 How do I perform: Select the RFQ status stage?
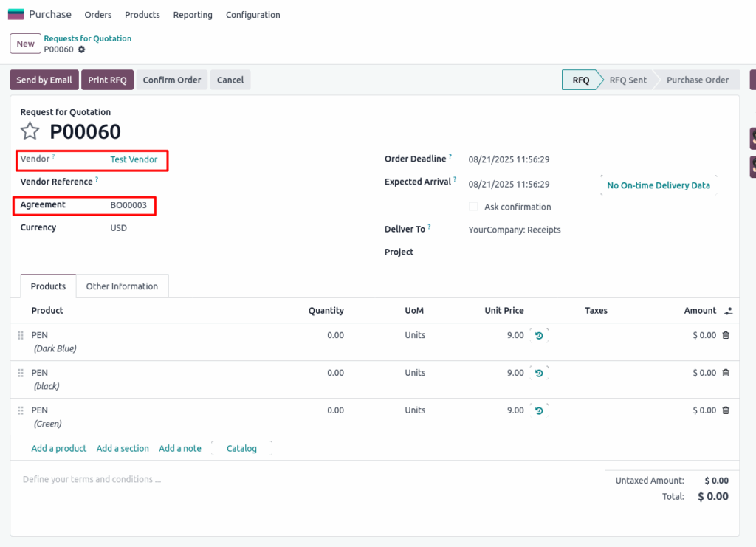[x=580, y=80]
